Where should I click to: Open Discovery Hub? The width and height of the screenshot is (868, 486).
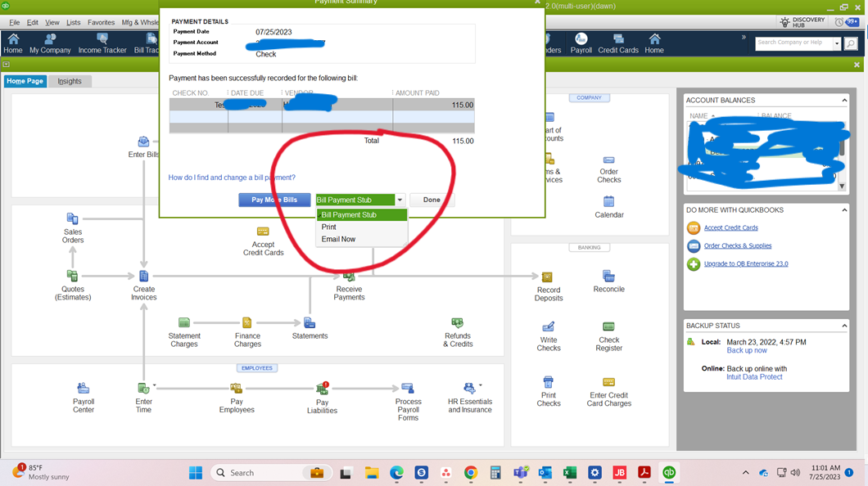[802, 22]
